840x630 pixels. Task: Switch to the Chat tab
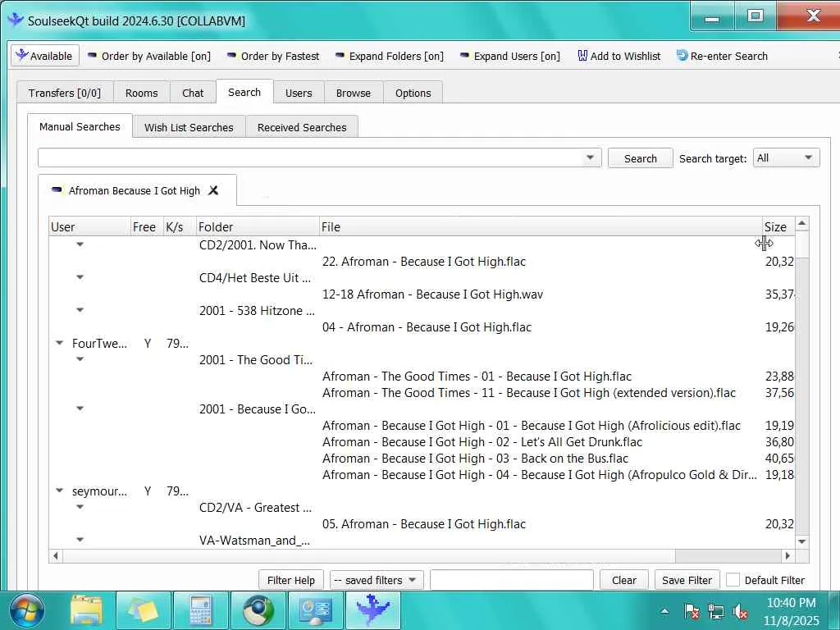click(193, 93)
